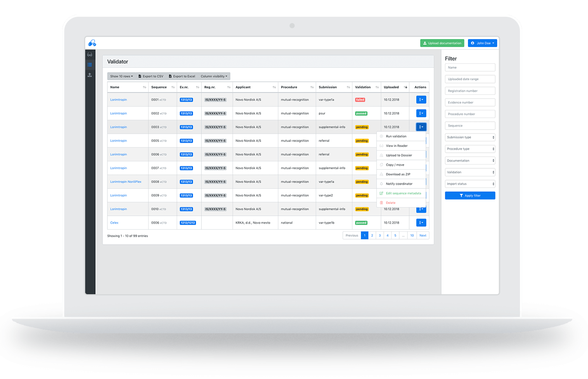Sort by the Uploaded column arrow
Screen dimensions: 588x379
click(x=405, y=87)
